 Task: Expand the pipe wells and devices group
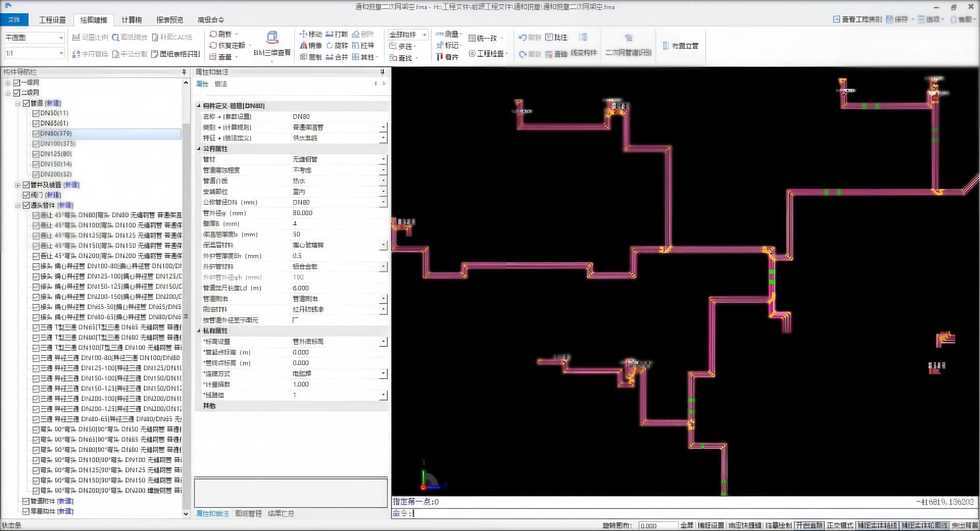pyautogui.click(x=17, y=185)
